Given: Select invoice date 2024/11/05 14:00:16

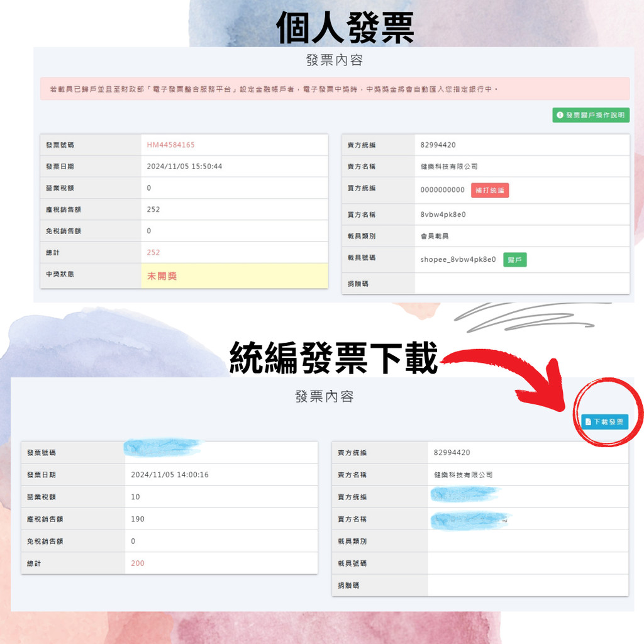Looking at the screenshot, I should point(170,475).
